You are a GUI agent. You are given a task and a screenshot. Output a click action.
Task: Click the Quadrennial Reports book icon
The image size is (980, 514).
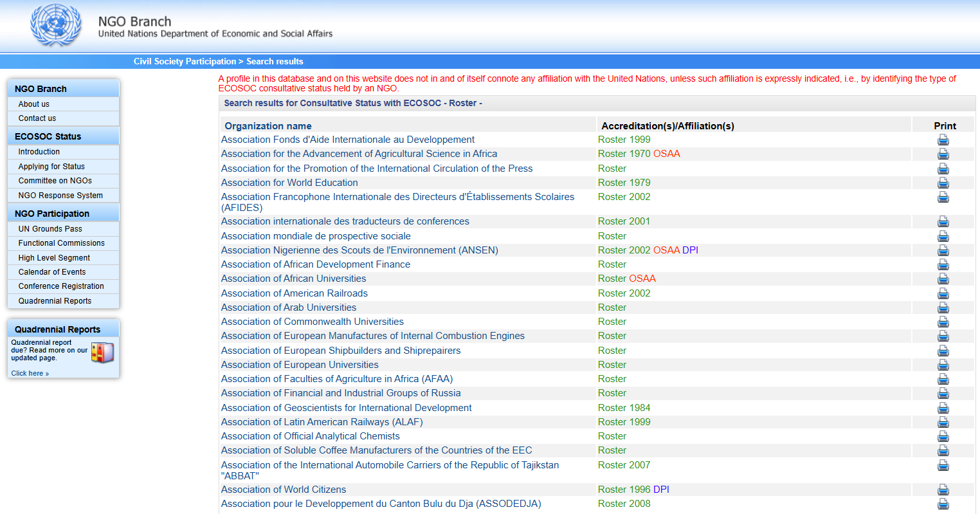click(102, 353)
